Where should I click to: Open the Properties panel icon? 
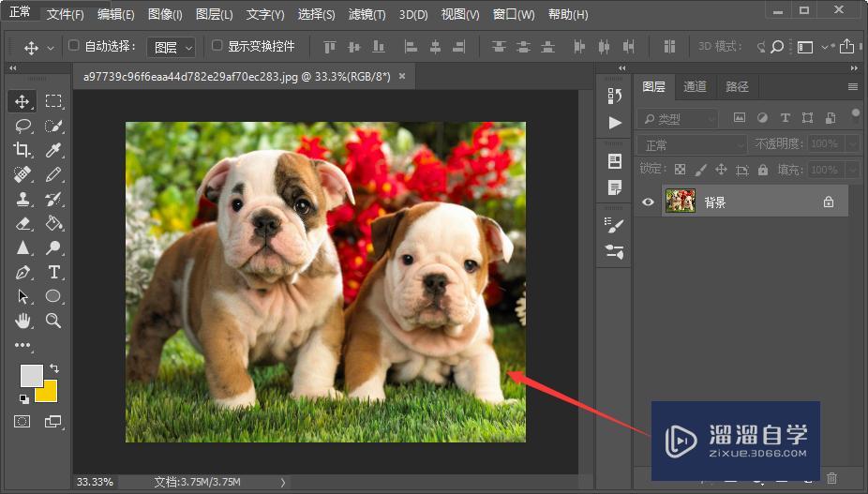tap(615, 162)
